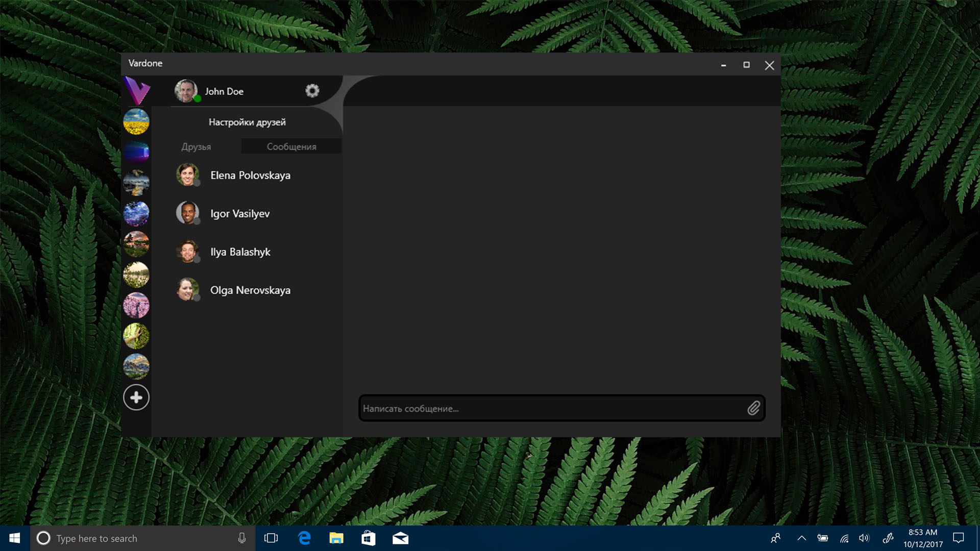This screenshot has width=980, height=551.
Task: Click the taskbar microphone icon
Action: click(242, 538)
